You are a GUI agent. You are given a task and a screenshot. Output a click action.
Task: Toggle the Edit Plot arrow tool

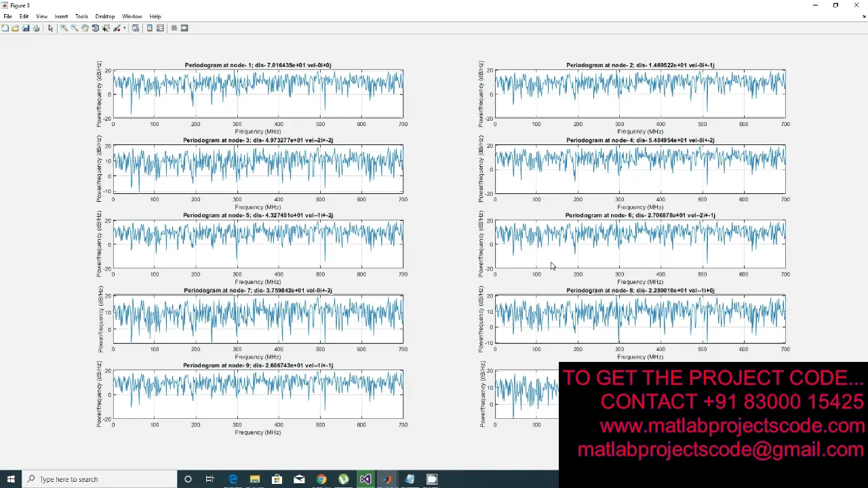click(50, 28)
